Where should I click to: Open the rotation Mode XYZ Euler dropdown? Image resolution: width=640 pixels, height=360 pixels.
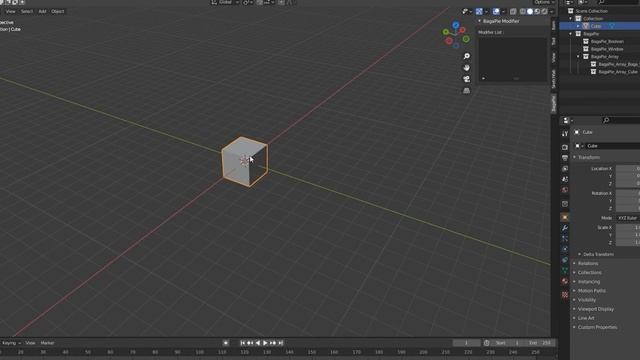627,218
